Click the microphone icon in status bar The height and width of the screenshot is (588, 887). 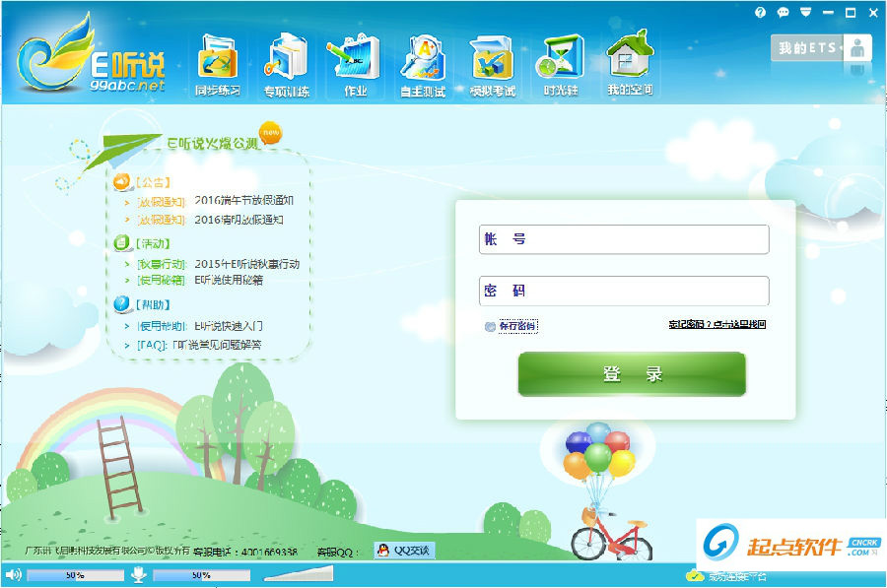coord(139,574)
